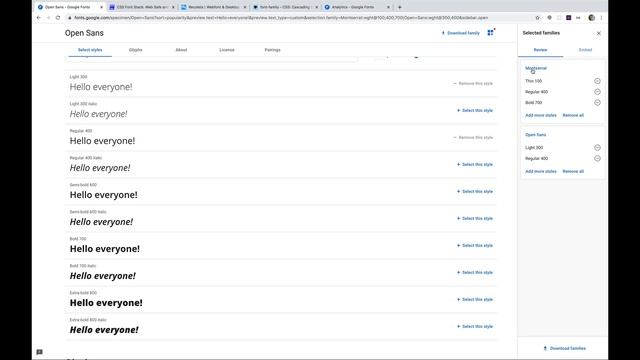640x360 pixels.
Task: Select the Light 300 italic style
Action: pyautogui.click(x=475, y=110)
